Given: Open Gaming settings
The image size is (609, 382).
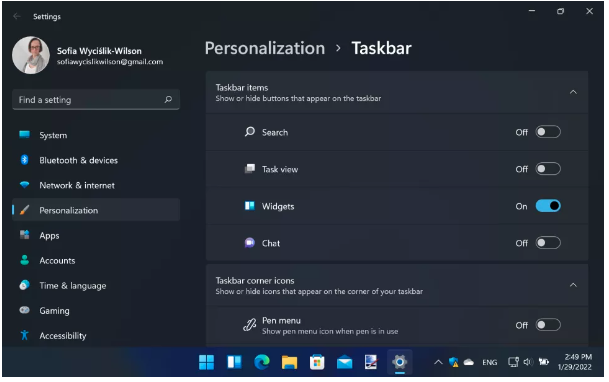Looking at the screenshot, I should (x=96, y=311).
